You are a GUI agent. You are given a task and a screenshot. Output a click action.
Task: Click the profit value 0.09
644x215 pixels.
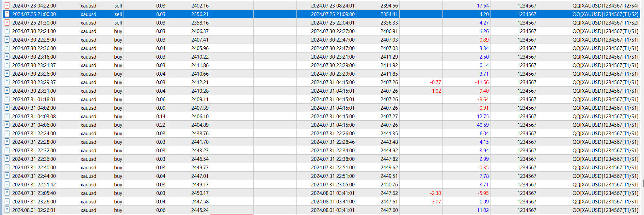[484, 202]
